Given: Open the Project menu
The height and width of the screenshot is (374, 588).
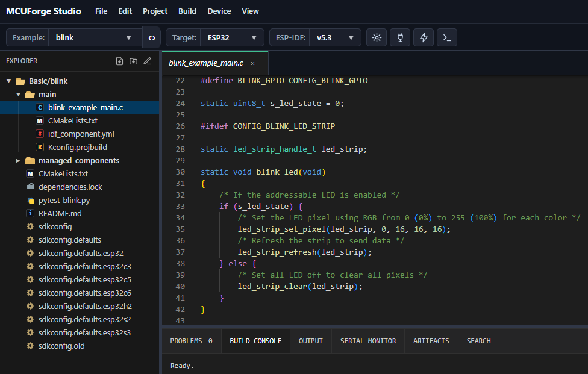Looking at the screenshot, I should click(155, 11).
